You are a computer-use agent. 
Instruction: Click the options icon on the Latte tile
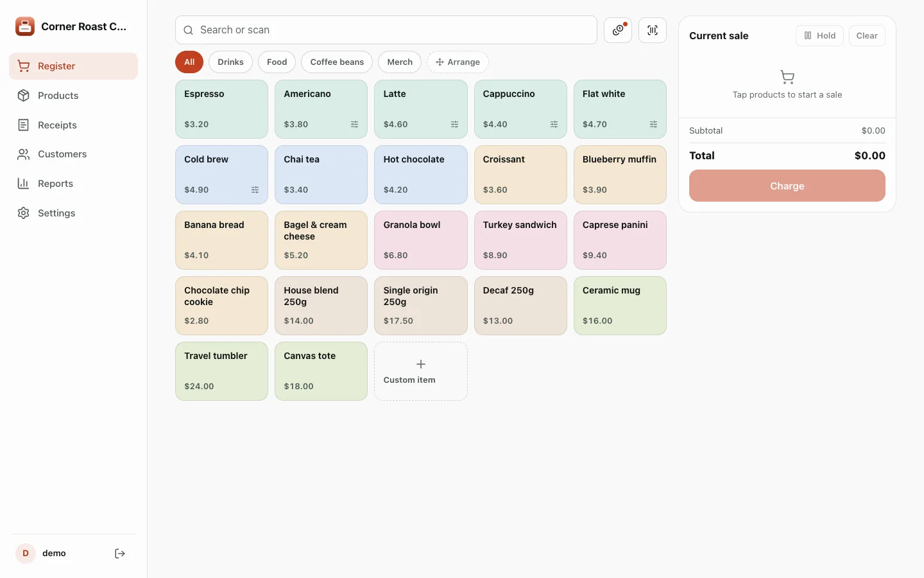pos(454,125)
